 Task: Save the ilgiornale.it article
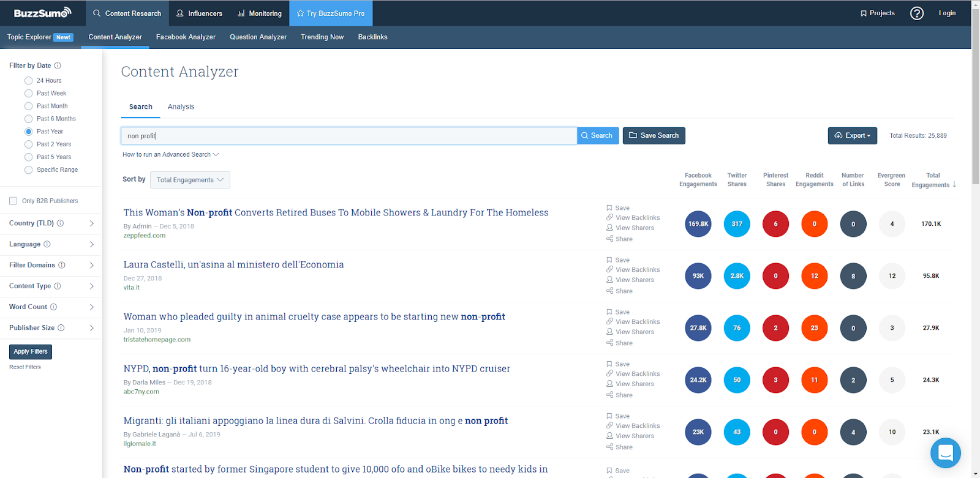[618, 416]
